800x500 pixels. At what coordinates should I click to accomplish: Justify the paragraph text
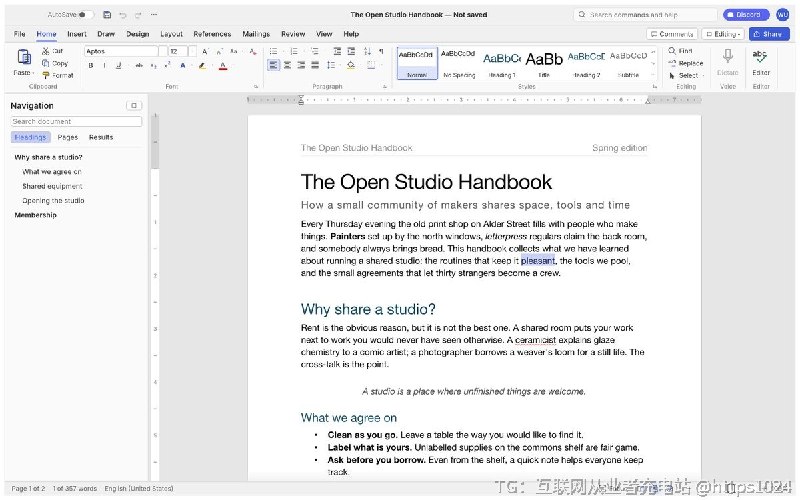(x=315, y=65)
